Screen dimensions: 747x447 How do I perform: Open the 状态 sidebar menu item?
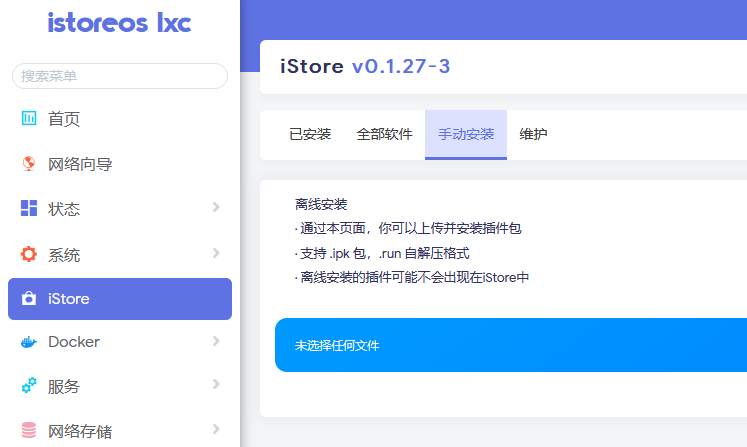pyautogui.click(x=120, y=209)
